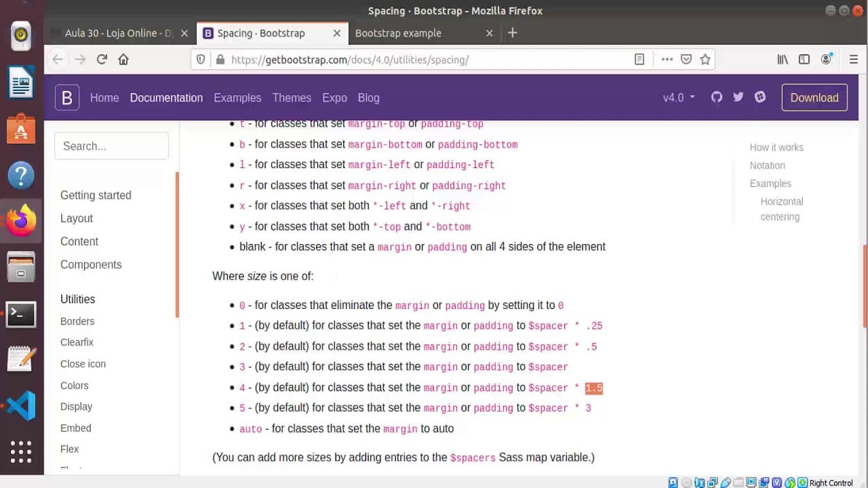This screenshot has height=488, width=868.
Task: Open Help from the dock
Action: pos(21,176)
